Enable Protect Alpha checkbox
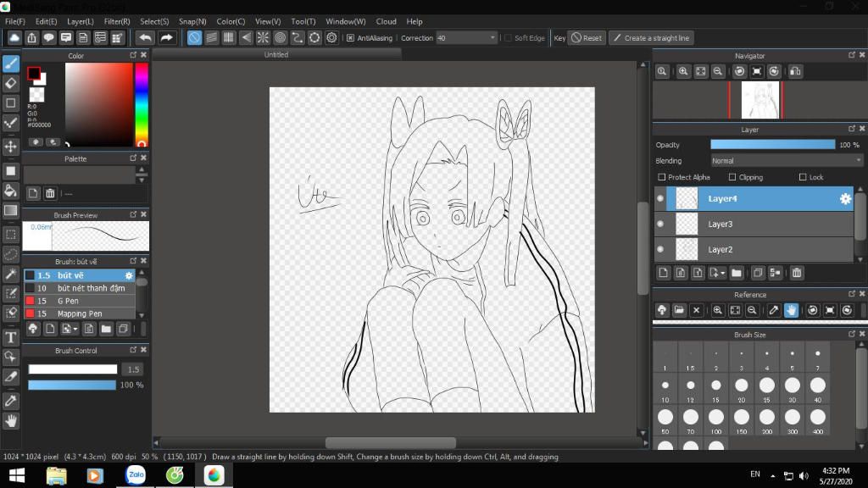Viewport: 868px width, 488px height. coord(661,177)
